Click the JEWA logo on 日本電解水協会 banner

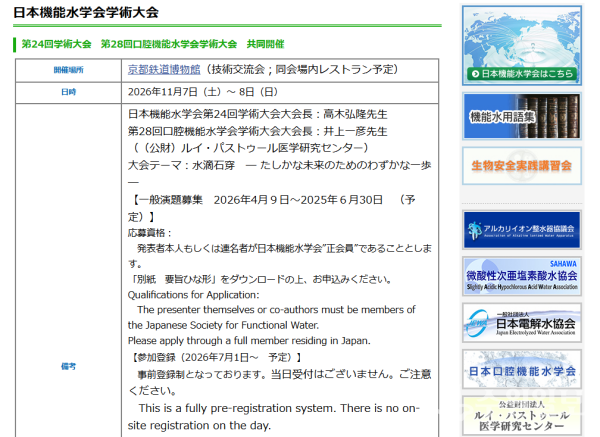pos(478,323)
